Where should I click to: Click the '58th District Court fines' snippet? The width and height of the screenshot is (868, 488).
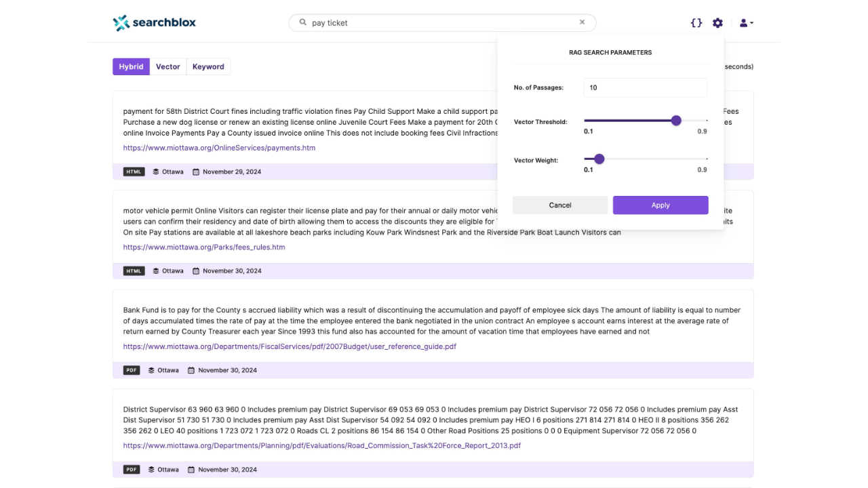point(431,122)
